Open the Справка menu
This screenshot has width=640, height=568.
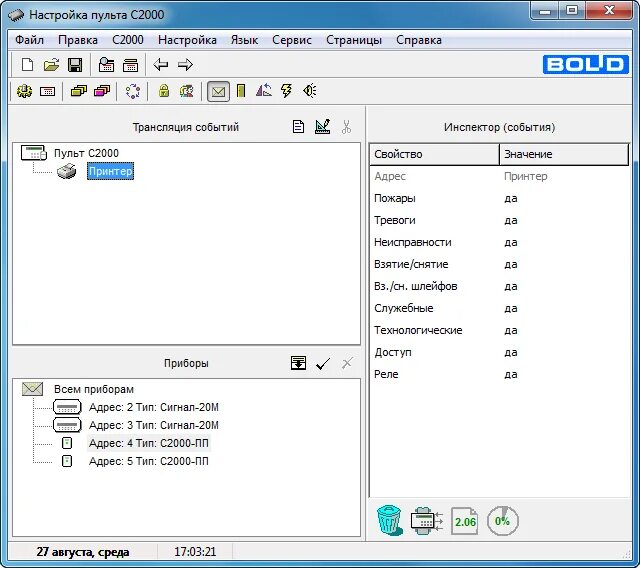click(419, 40)
